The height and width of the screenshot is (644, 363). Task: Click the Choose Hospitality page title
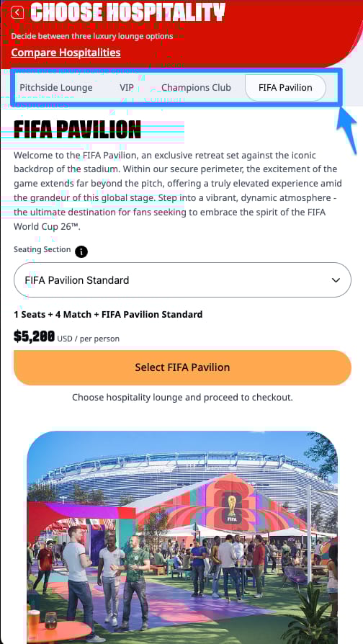pyautogui.click(x=127, y=12)
